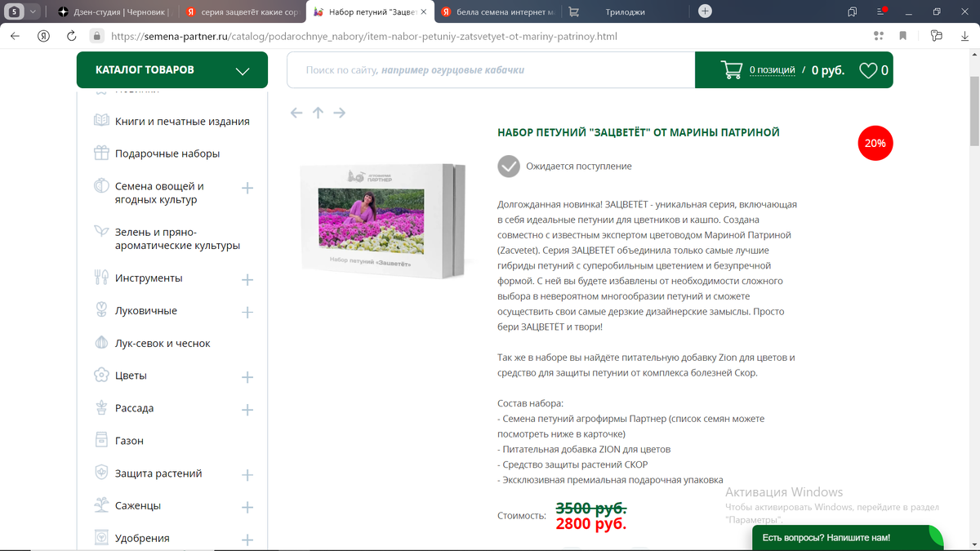Viewport: 980px width, 551px height.
Task: Click the shield icon beside 'Защита растений'
Action: coord(101,472)
